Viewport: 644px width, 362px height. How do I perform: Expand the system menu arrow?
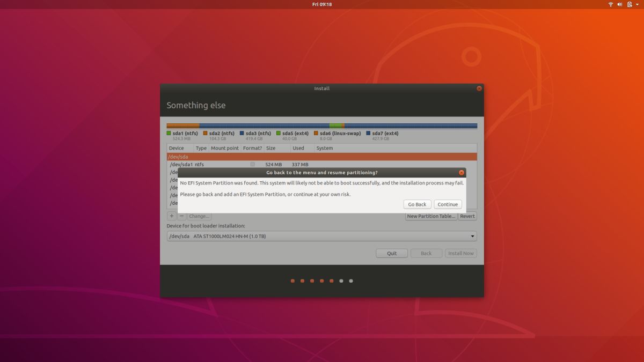[x=637, y=4]
